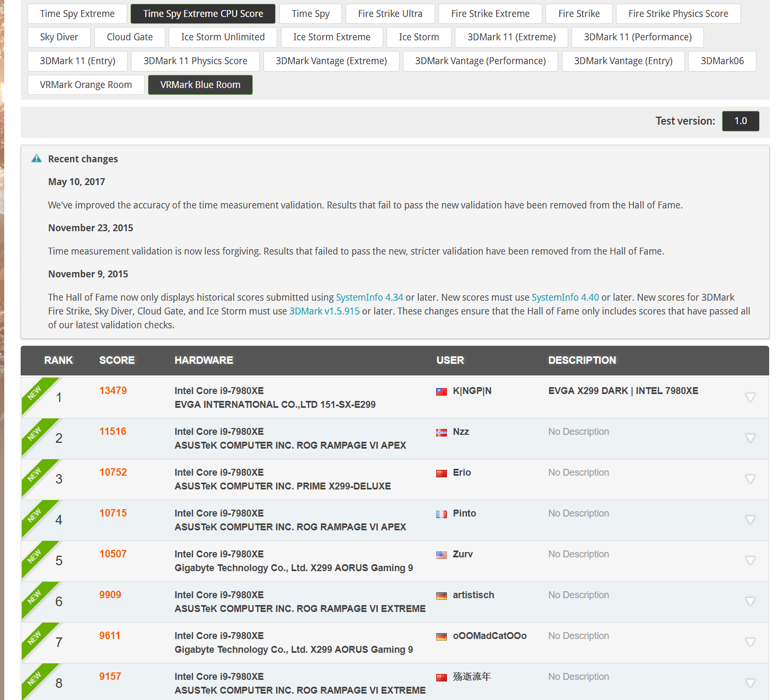Open the score 9611 result
The width and height of the screenshot is (784, 700).
coord(110,636)
